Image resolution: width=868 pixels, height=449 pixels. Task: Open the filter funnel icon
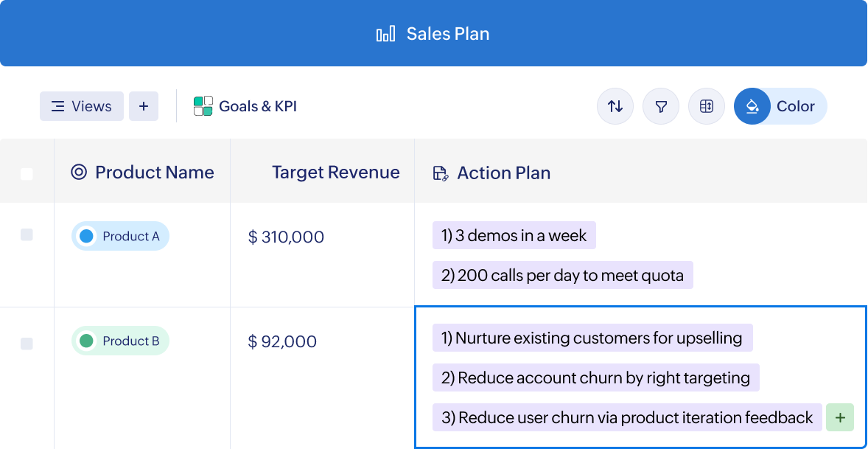(661, 107)
